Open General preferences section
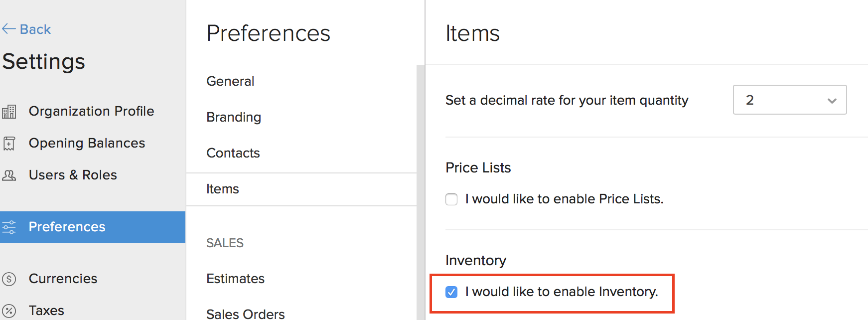The image size is (868, 320). [x=230, y=81]
